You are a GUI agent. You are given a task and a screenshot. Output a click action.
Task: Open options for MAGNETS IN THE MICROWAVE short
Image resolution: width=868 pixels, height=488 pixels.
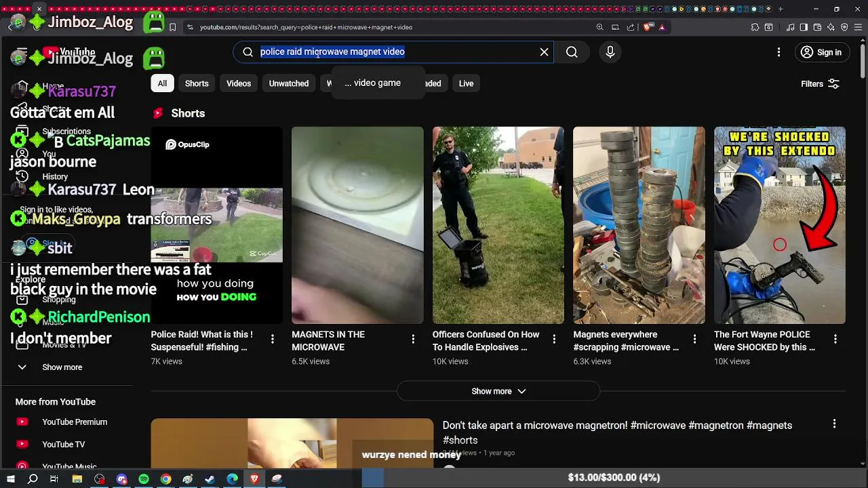coord(413,339)
